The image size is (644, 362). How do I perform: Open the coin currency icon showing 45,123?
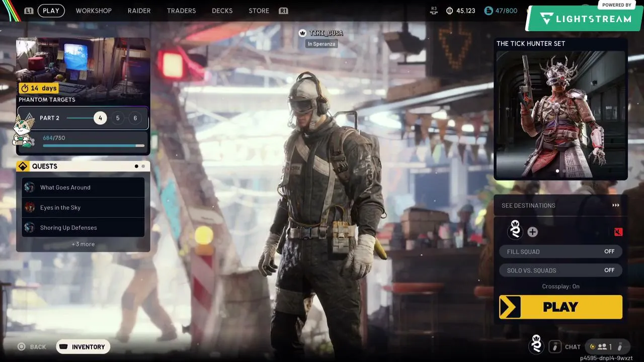[450, 11]
